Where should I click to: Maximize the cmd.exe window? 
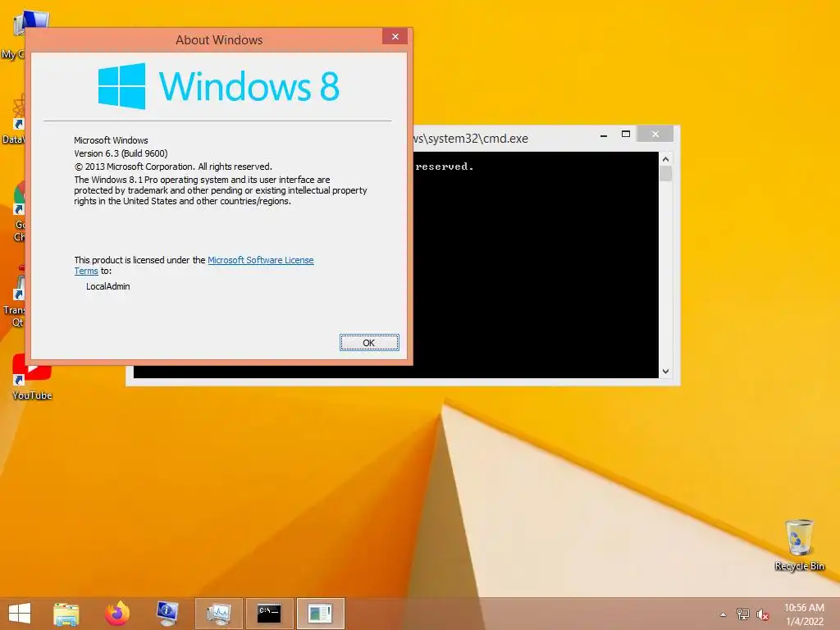pos(625,134)
